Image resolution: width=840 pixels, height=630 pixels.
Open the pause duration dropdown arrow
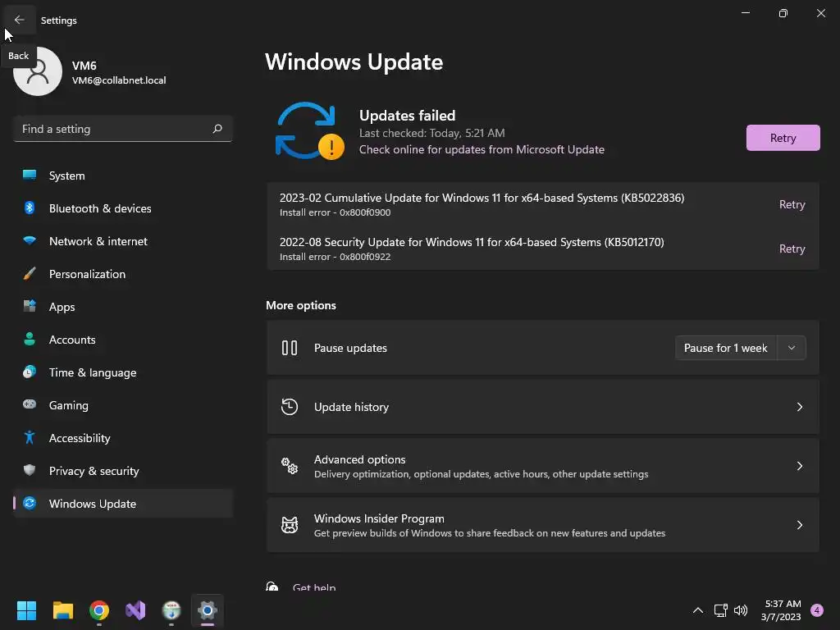point(792,348)
